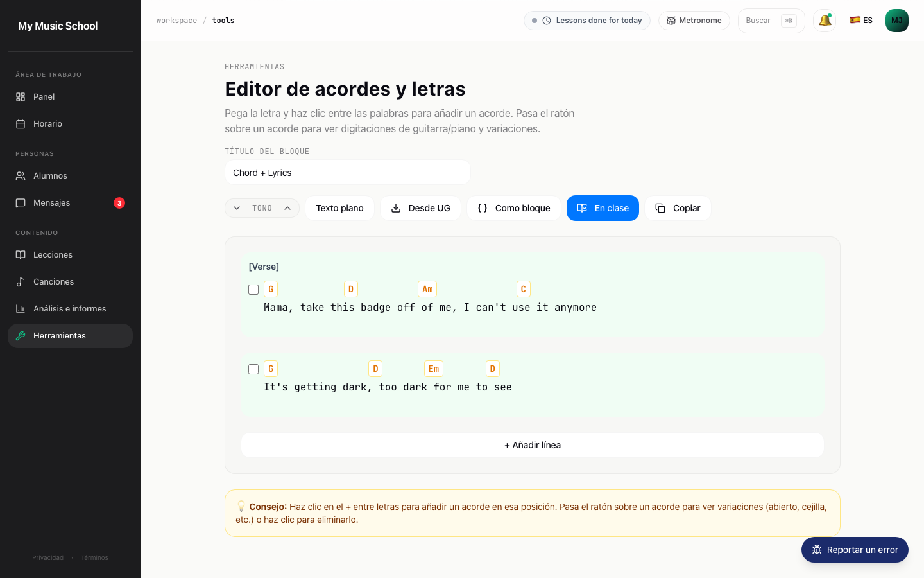The width and height of the screenshot is (924, 578).
Task: Click the bug icon in Reportar un error
Action: coord(817,550)
